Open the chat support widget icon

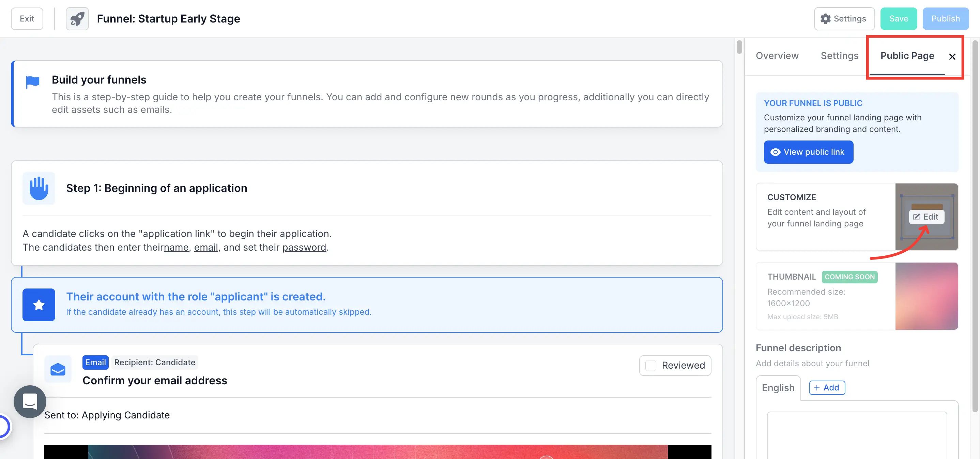point(30,401)
